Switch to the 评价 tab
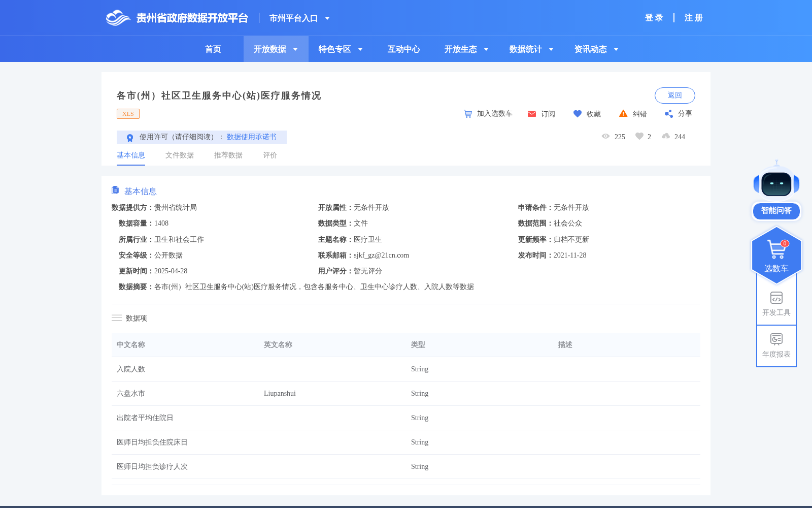Viewport: 812px width, 508px height. 270,155
